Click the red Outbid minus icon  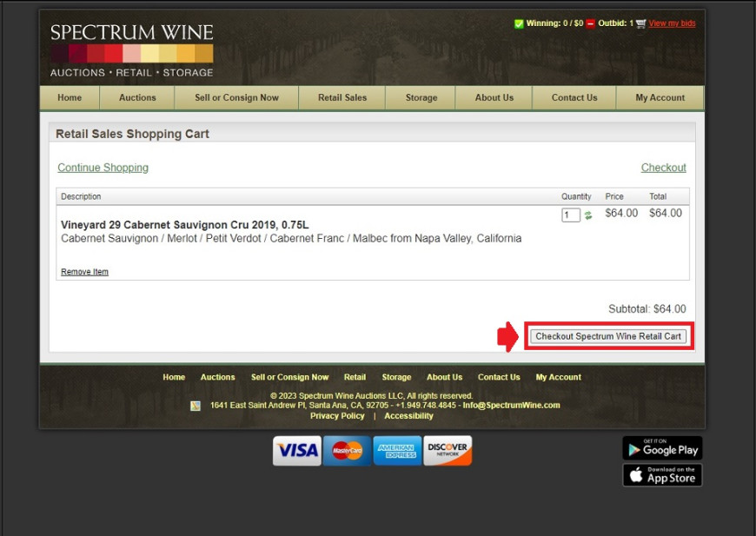tap(590, 23)
